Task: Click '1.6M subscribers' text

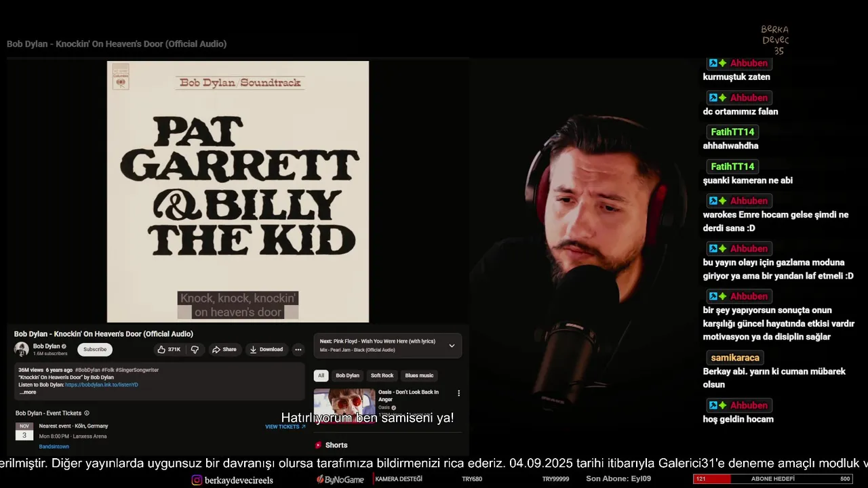Action: pos(50,354)
